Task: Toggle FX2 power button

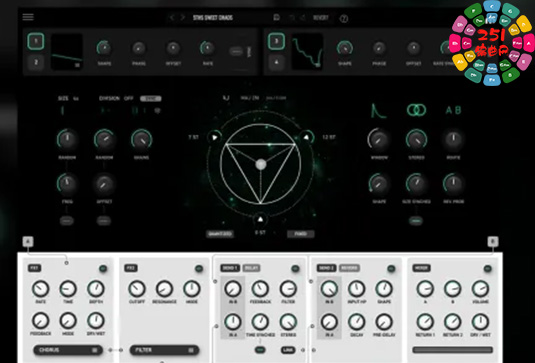Action: 199,268
